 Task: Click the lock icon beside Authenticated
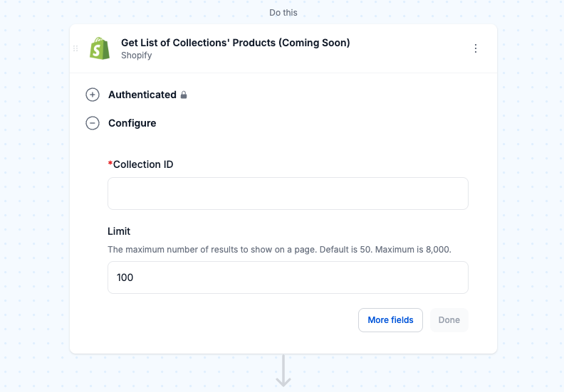(184, 95)
